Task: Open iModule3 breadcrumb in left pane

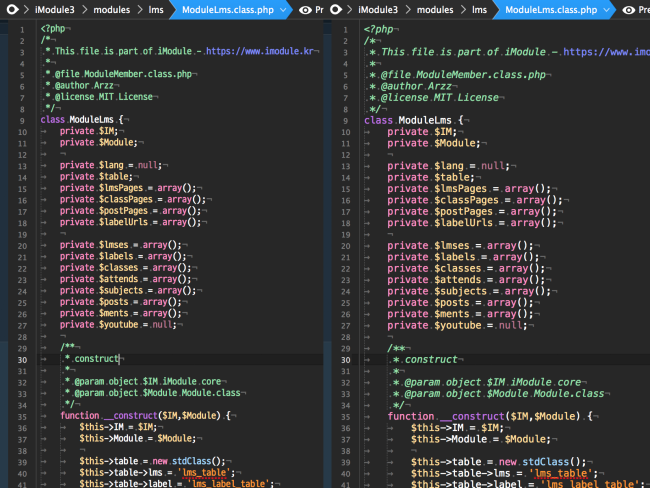Action: (54, 9)
